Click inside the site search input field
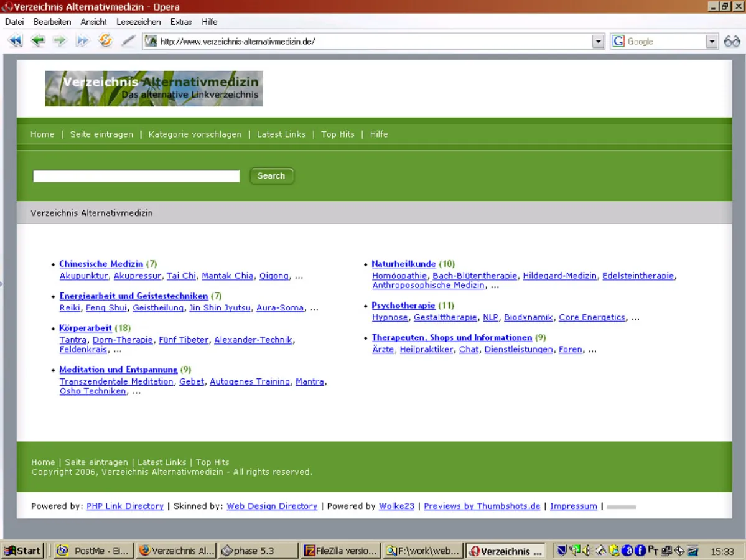This screenshot has height=560, width=746. 136,176
